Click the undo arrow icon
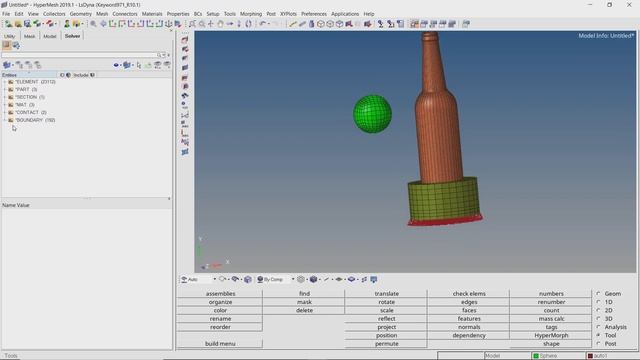This screenshot has width=640, height=360. pyautogui.click(x=262, y=24)
